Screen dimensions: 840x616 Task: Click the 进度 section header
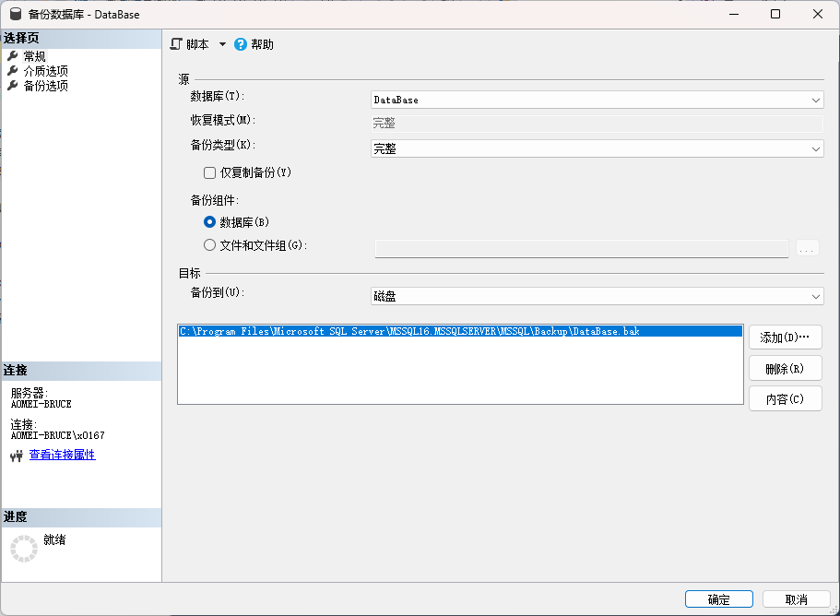[81, 517]
